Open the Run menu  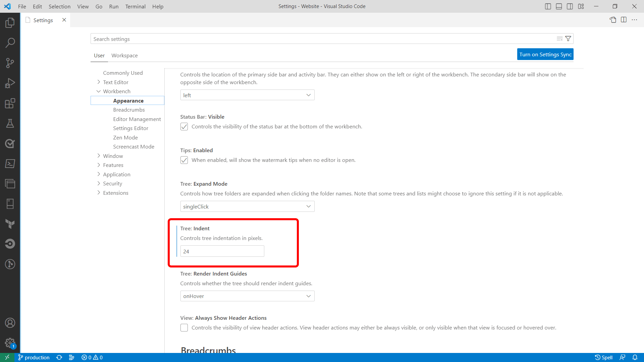[x=114, y=6]
